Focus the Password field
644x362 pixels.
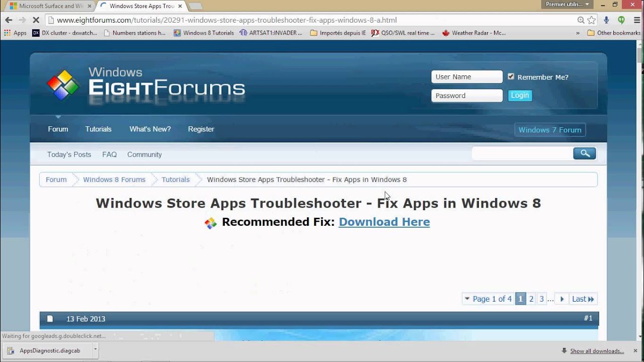[467, 96]
